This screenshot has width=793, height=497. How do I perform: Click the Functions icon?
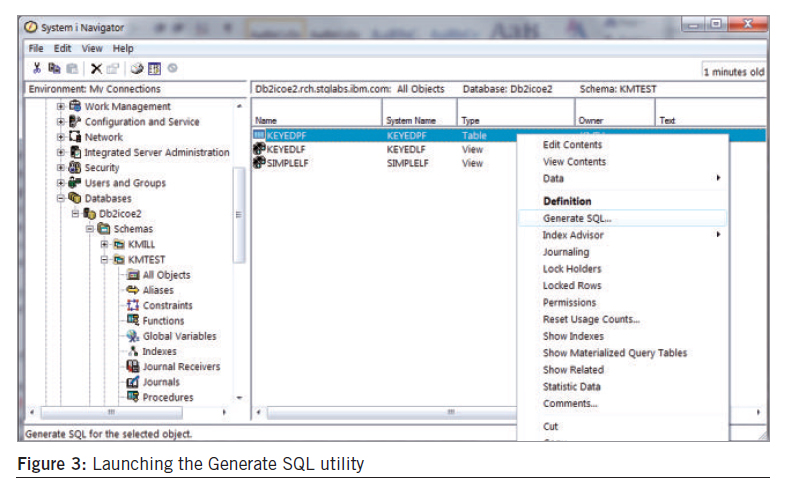[x=133, y=320]
